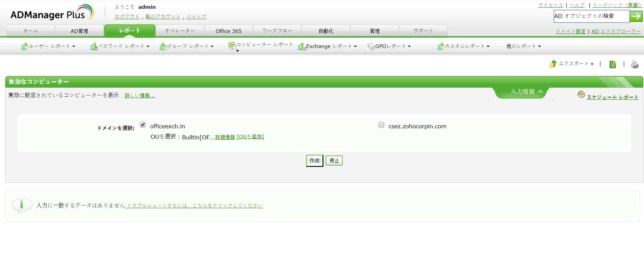Focus the AD オブジェクトの検索 field

[x=591, y=16]
